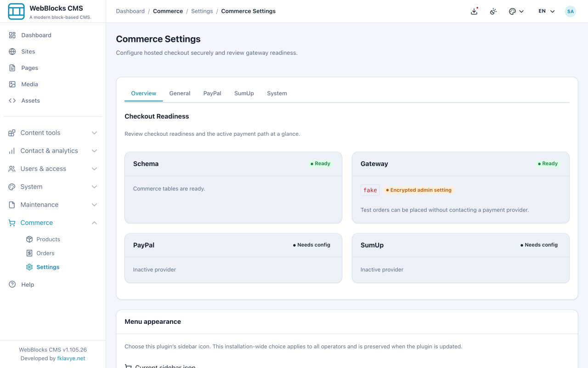Viewport: 588px width, 368px height.
Task: Click the Encrypted admin setting badge
Action: tap(419, 190)
